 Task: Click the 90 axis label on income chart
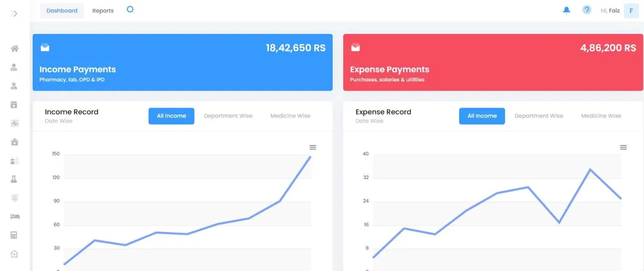tap(56, 201)
